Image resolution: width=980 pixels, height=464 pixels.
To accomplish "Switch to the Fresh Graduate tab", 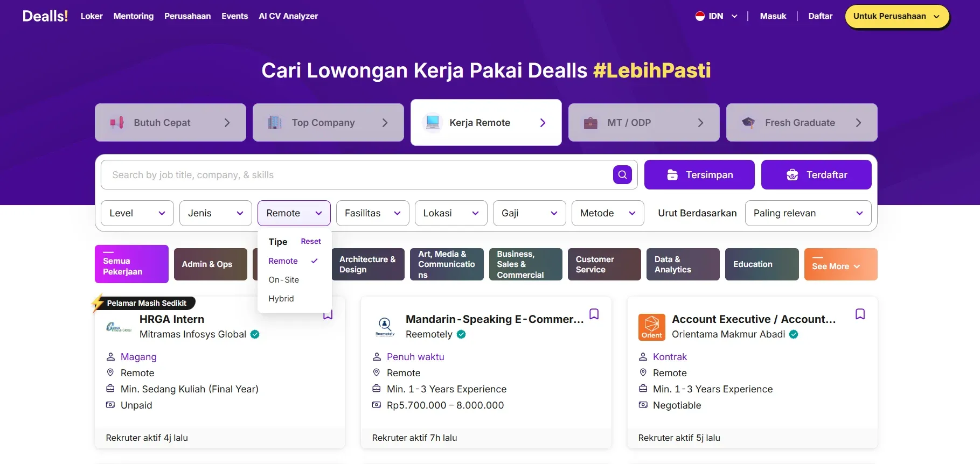I will pos(801,123).
